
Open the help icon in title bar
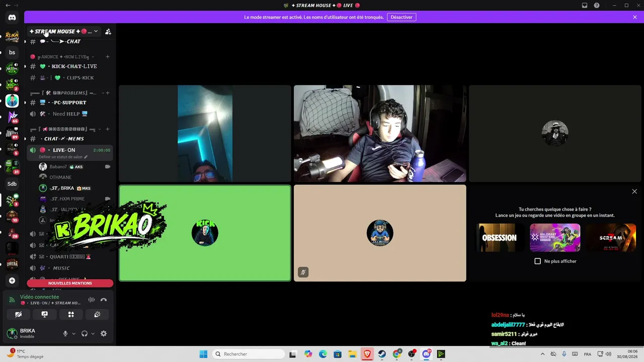click(597, 6)
